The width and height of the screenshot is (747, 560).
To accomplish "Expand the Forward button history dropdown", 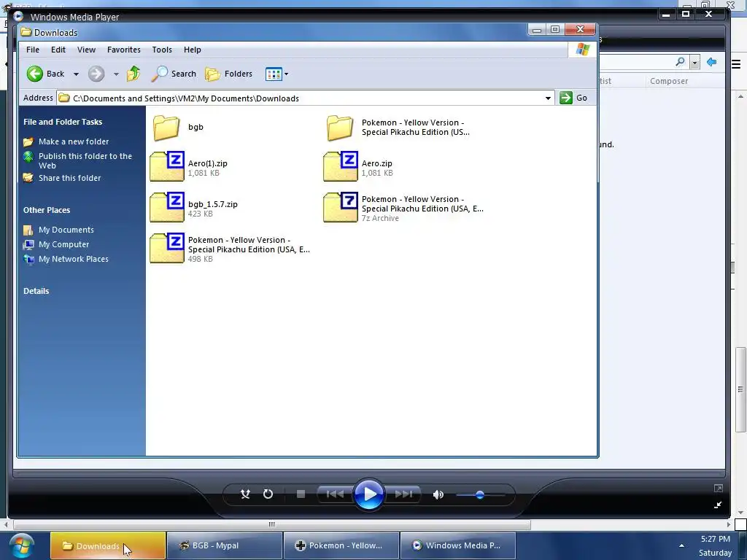I will tap(116, 74).
